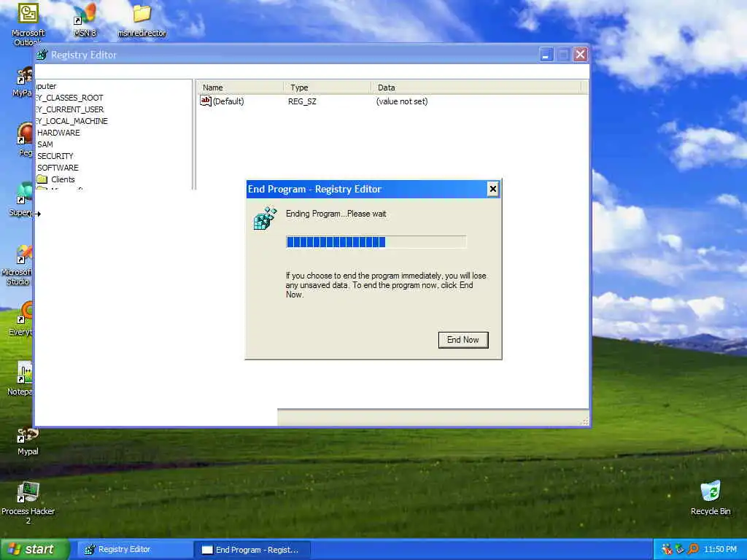Click the Registry Editor resize grip corner
The width and height of the screenshot is (747, 560).
pos(585,421)
